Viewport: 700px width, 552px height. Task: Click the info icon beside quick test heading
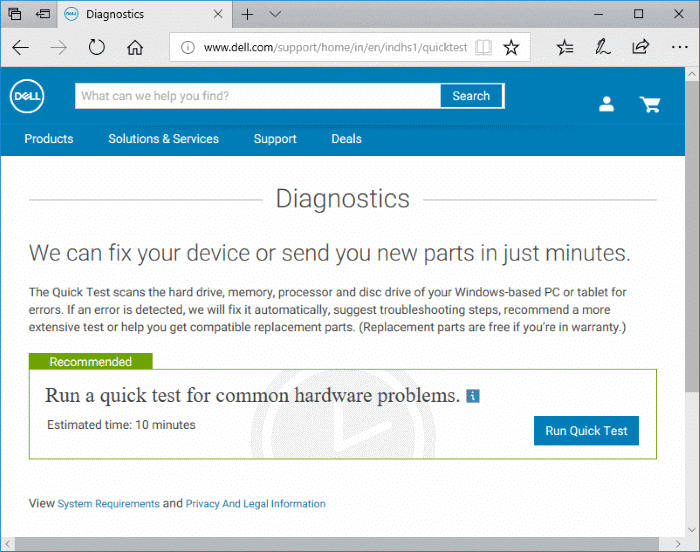point(473,396)
